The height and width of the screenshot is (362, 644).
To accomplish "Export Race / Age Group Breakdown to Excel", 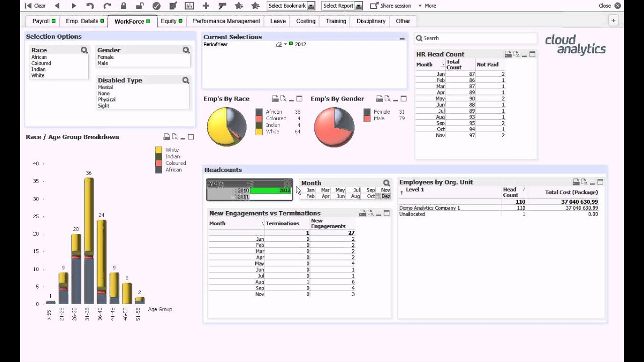I will pyautogui.click(x=175, y=137).
